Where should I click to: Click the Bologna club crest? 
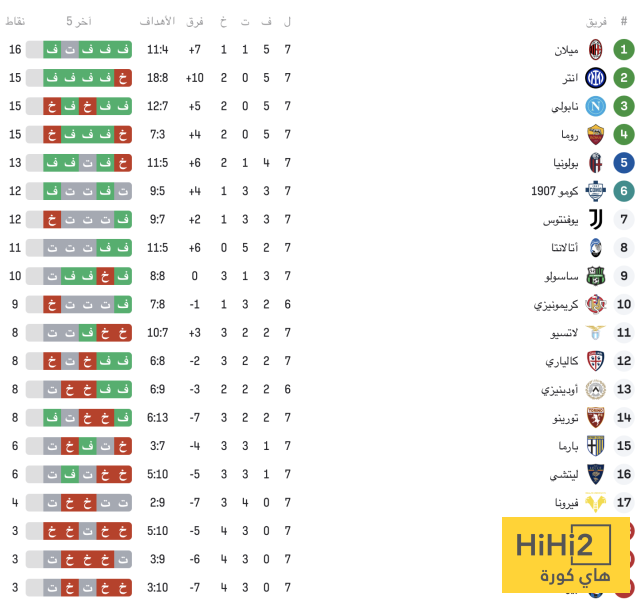click(596, 162)
